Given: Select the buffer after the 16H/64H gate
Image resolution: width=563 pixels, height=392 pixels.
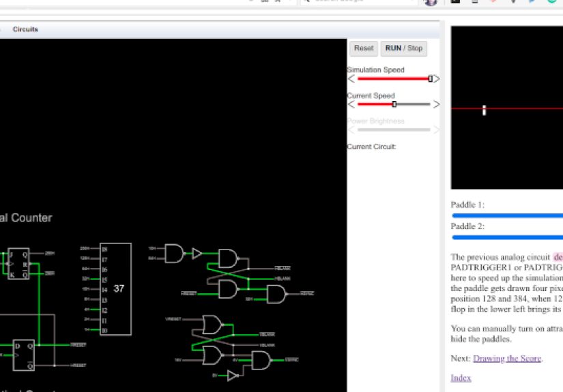Looking at the screenshot, I should (197, 254).
